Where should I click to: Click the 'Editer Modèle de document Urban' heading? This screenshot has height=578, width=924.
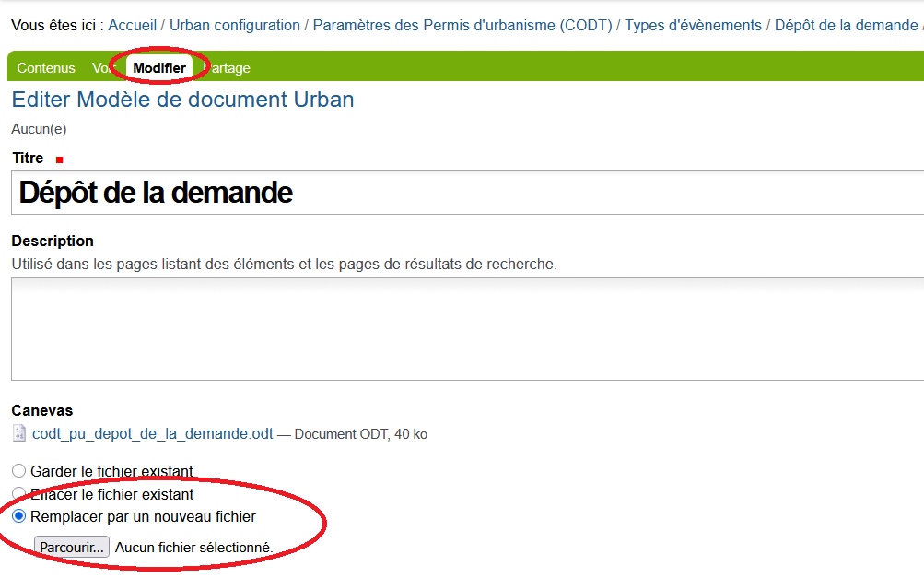pyautogui.click(x=182, y=100)
